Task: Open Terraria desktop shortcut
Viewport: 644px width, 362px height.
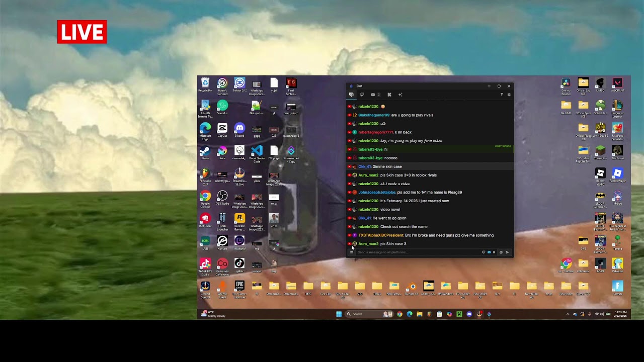Action: pyautogui.click(x=617, y=242)
